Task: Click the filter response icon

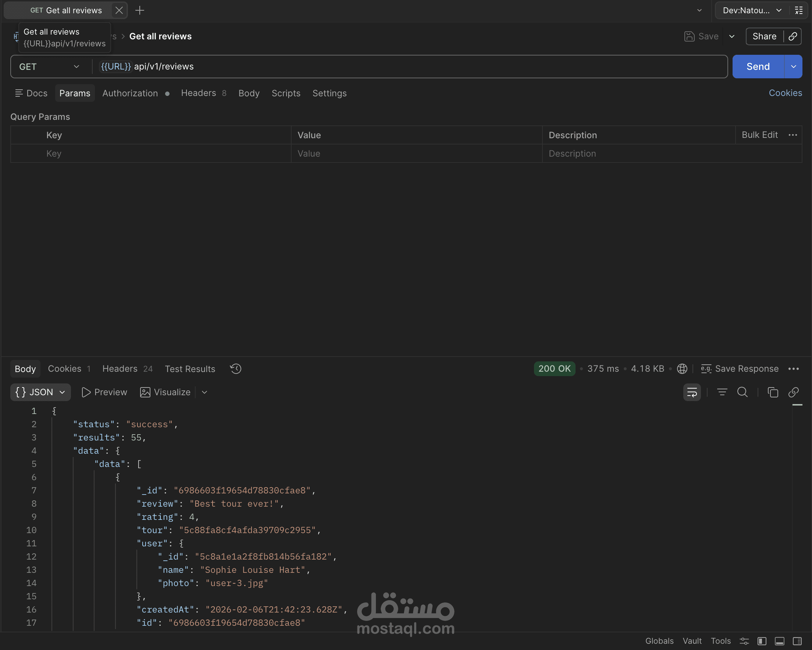Action: tap(722, 392)
